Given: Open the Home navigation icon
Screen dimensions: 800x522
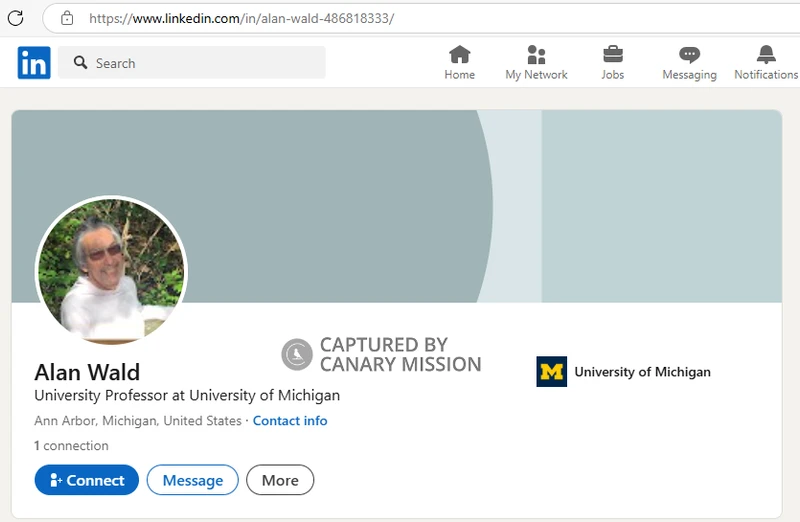Looking at the screenshot, I should coord(460,54).
